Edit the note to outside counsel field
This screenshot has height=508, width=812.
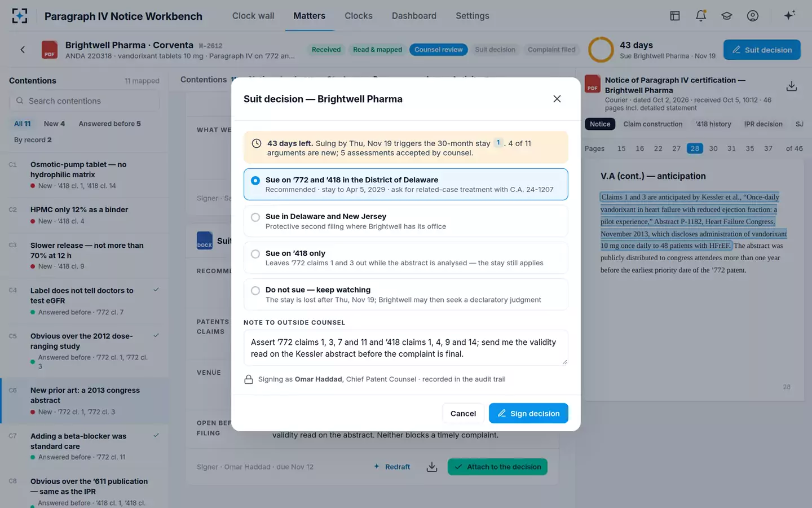(405, 348)
